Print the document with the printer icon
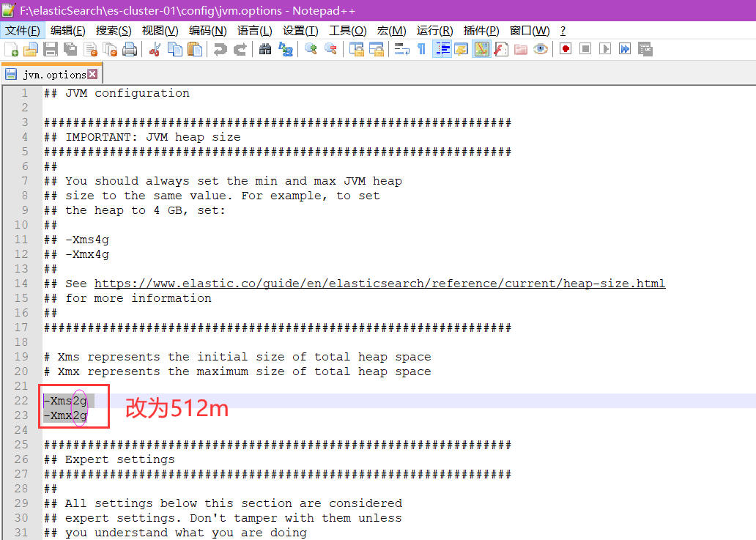The image size is (756, 540). pos(130,49)
